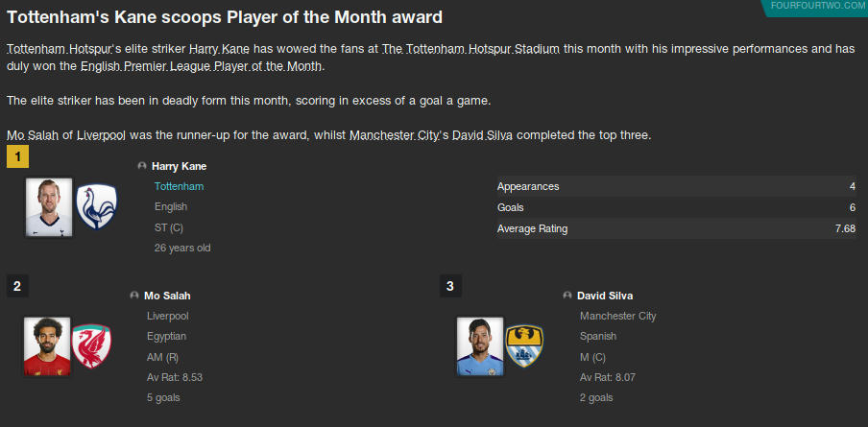Click the FourFourTwo.com source tag
The height and width of the screenshot is (427, 868).
[x=817, y=6]
